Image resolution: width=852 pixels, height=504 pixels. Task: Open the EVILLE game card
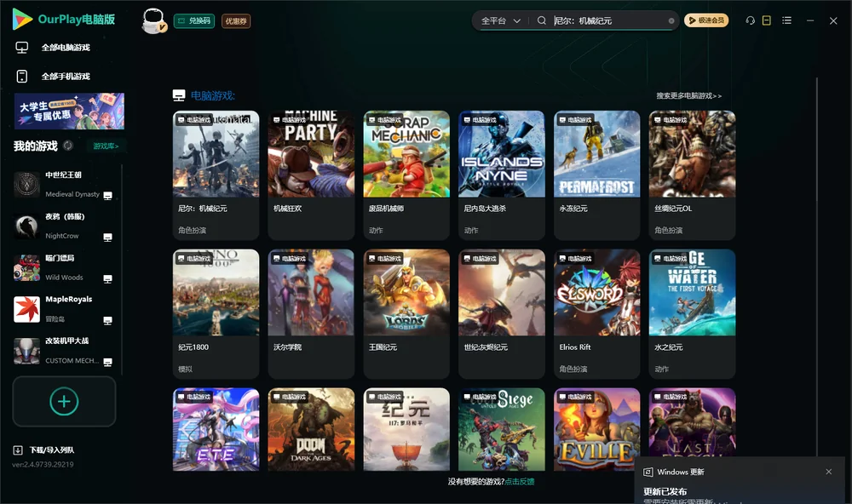click(596, 429)
